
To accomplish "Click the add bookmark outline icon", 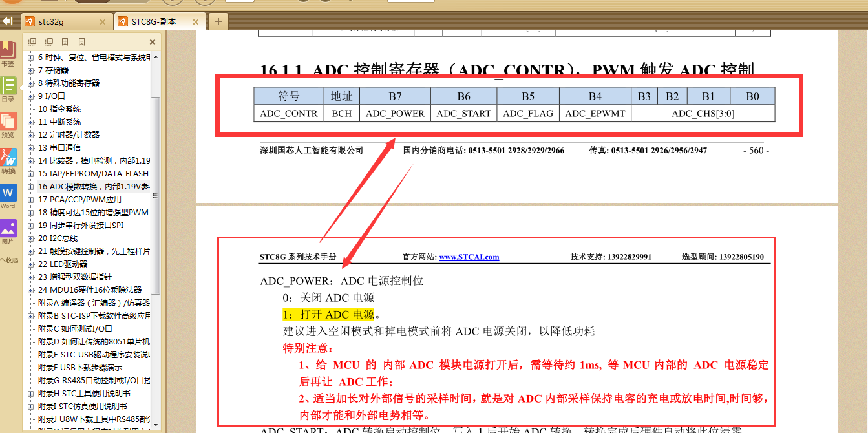I will pos(65,42).
